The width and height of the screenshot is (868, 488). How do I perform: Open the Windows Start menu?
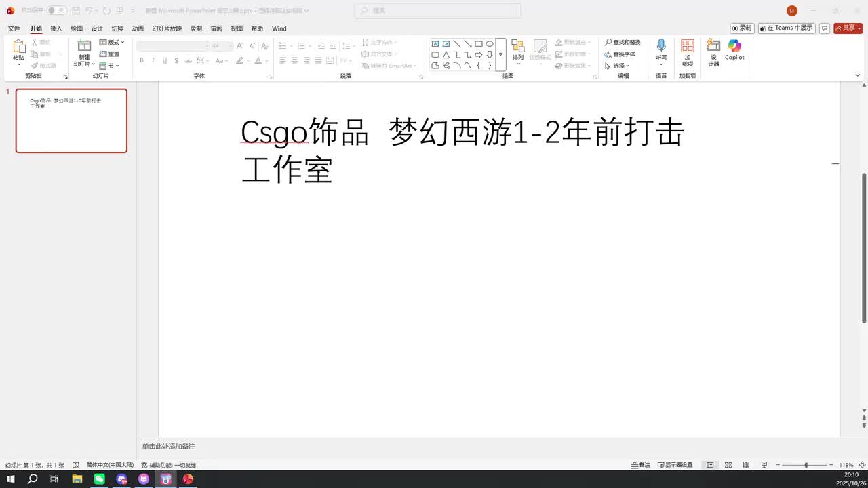coord(11,479)
